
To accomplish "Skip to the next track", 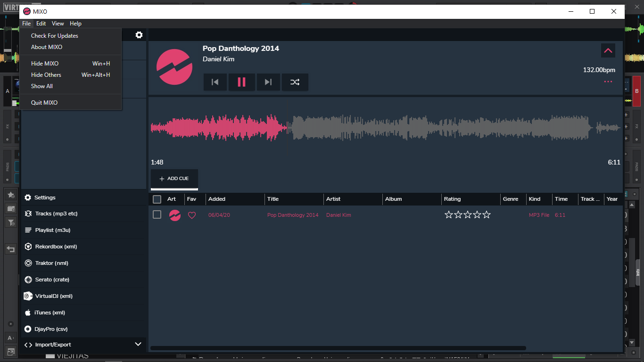I will (268, 82).
